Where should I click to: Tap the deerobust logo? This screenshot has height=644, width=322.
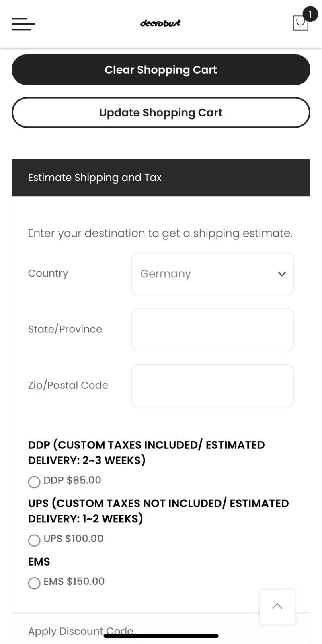(160, 23)
